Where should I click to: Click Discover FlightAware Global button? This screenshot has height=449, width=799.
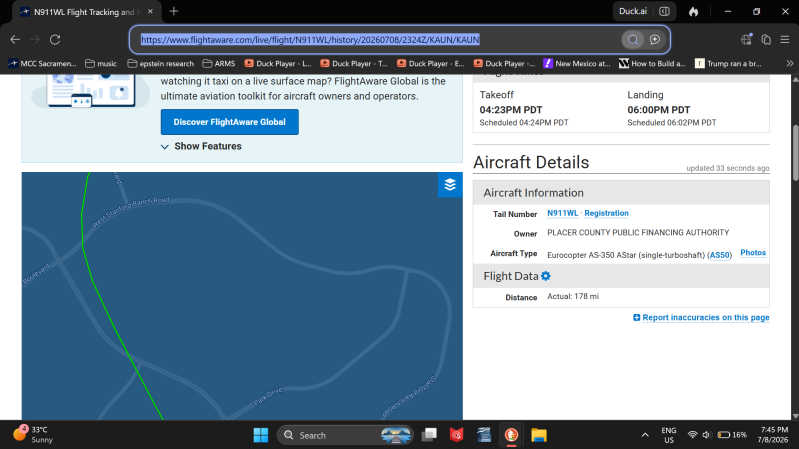(x=230, y=122)
